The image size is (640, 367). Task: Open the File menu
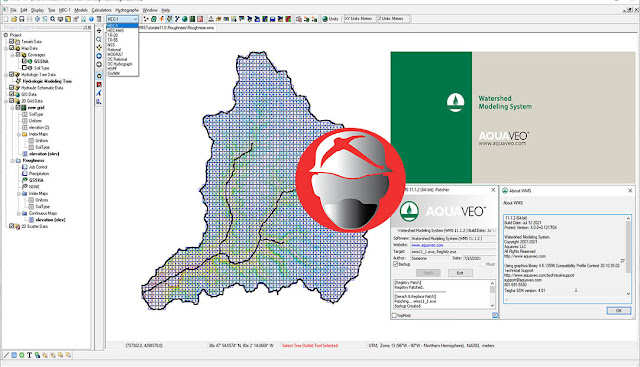tap(13, 10)
